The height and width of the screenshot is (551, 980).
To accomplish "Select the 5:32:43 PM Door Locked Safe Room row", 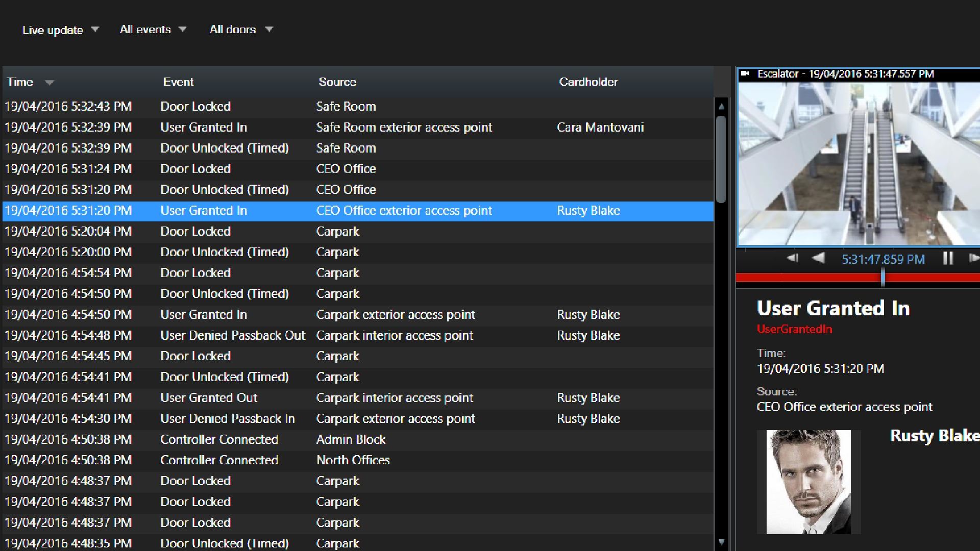I will click(358, 107).
